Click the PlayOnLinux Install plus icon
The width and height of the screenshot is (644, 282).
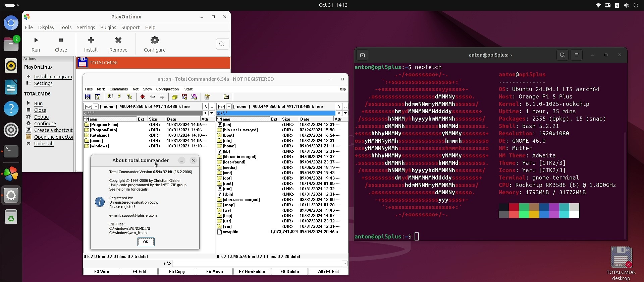tap(91, 41)
